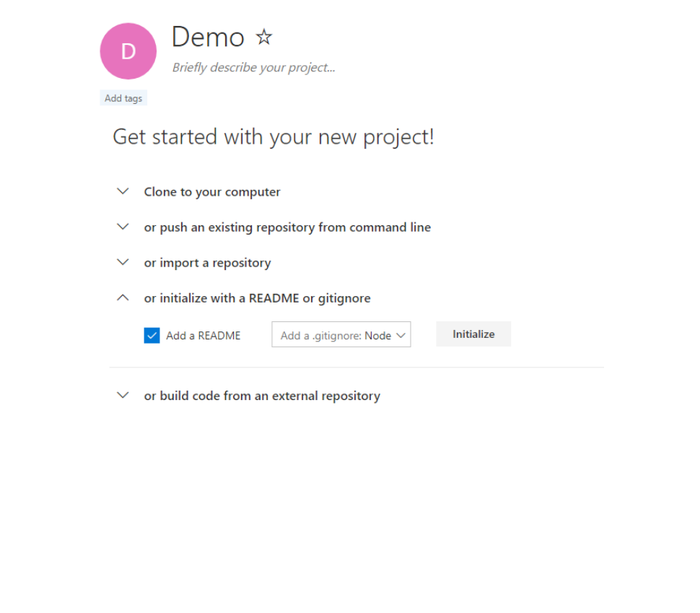Expand chevron beside Clone to your computer

coord(123,191)
